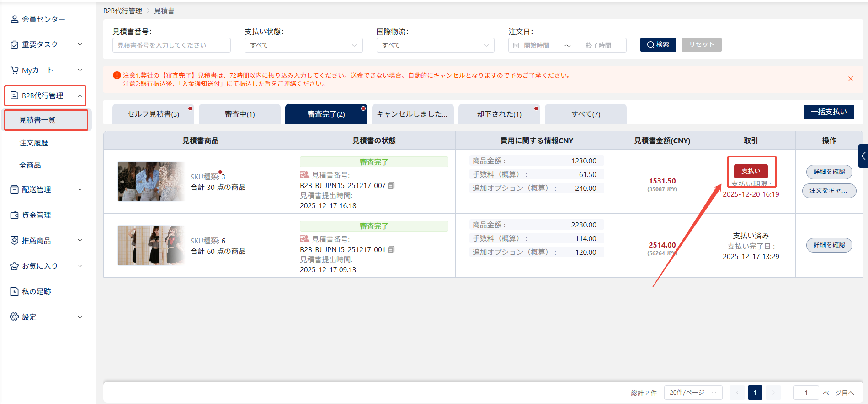
Task: Select the 審査完了(2) tab
Action: coord(326,114)
